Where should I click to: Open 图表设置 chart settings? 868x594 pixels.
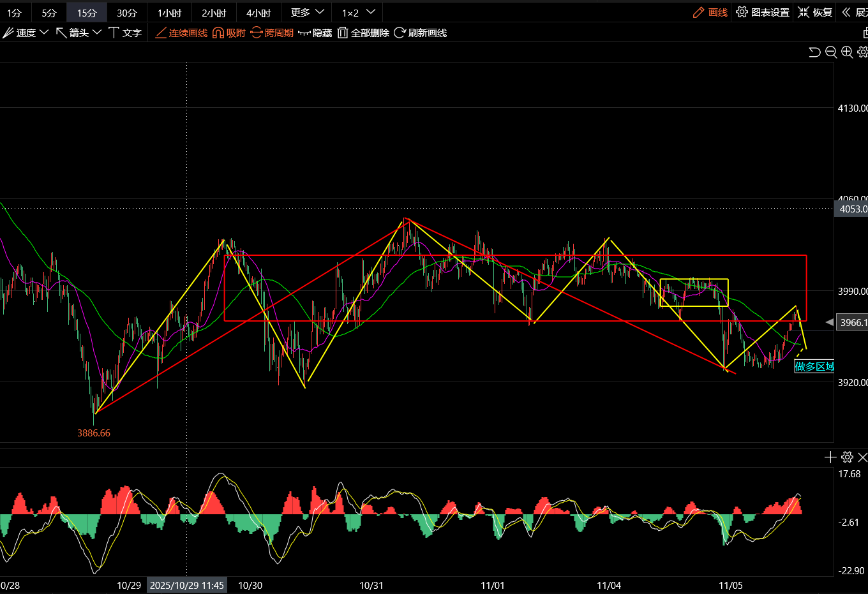click(763, 13)
